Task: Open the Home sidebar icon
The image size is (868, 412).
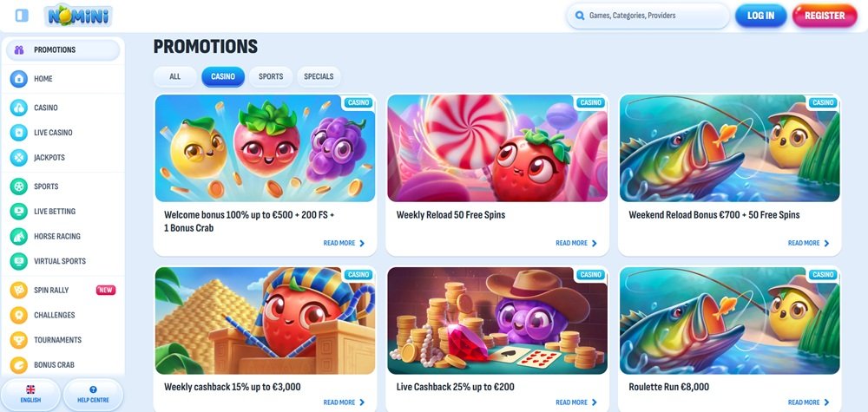Action: click(x=19, y=79)
